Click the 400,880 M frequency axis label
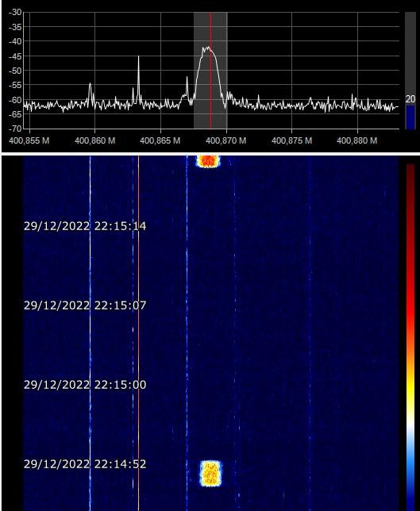The height and width of the screenshot is (511, 420). (357, 140)
